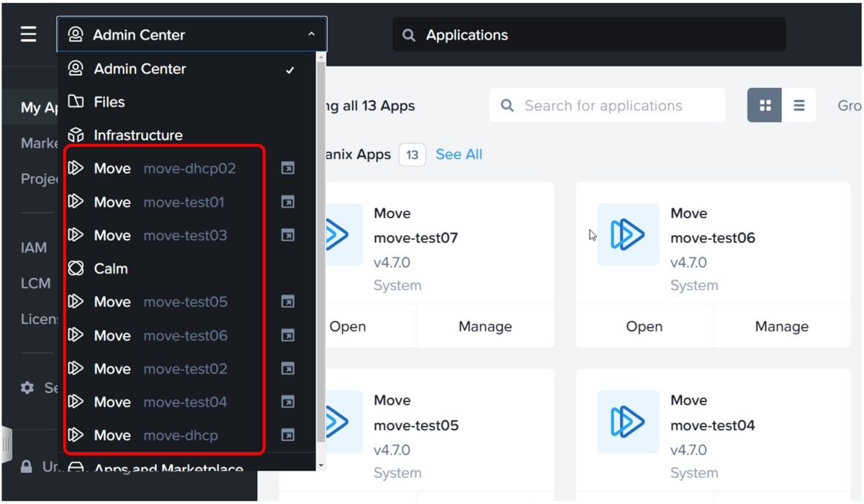
Task: Choose Infrastructure in the app switcher
Action: pos(186,135)
